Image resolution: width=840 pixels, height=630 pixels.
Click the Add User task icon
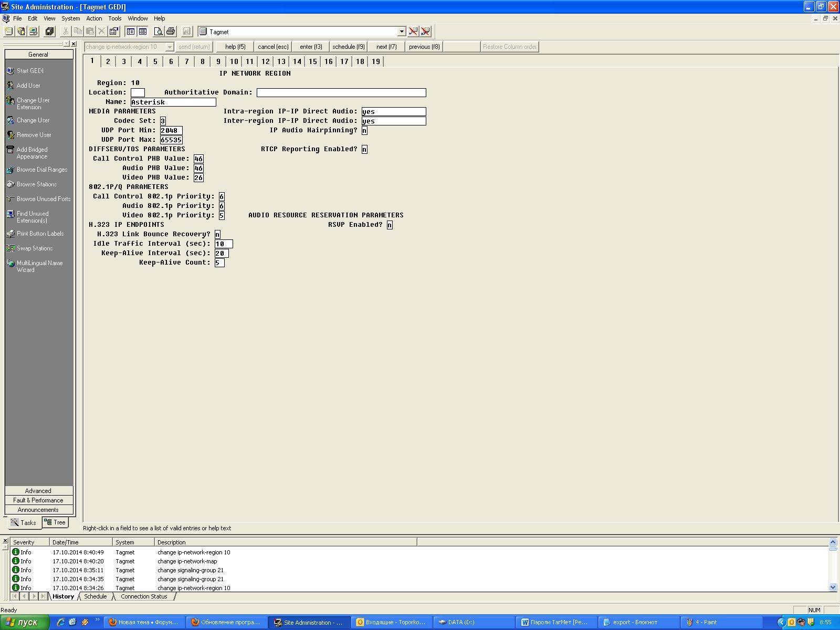[10, 86]
